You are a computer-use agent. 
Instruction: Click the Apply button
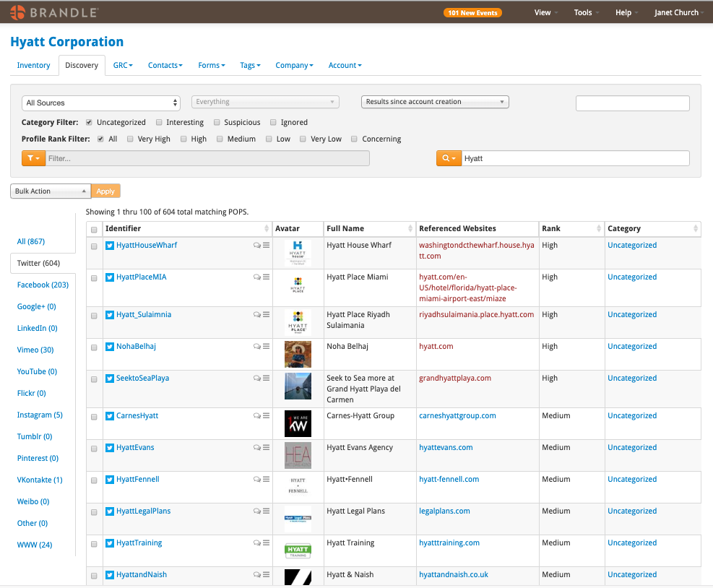tap(105, 191)
